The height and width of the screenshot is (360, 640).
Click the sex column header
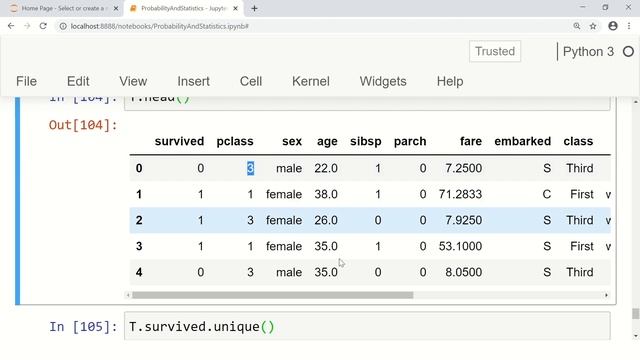tap(292, 141)
